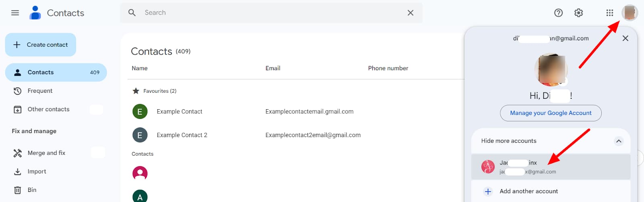The height and width of the screenshot is (202, 644).
Task: Click the profile avatar in top bar
Action: pos(630,13)
